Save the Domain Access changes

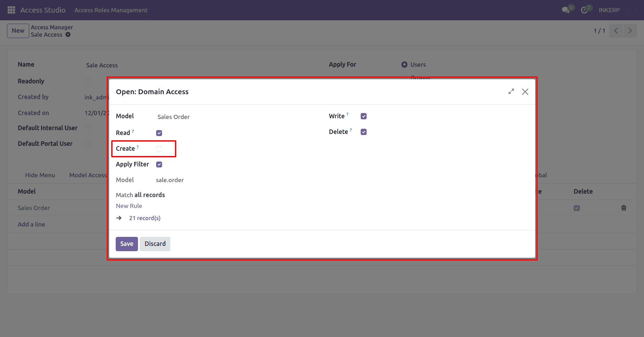coord(127,244)
